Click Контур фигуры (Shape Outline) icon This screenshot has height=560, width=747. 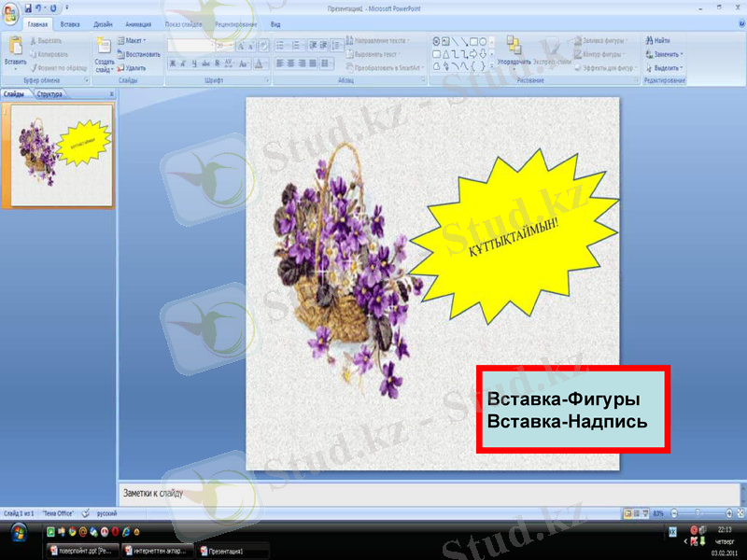(x=602, y=54)
